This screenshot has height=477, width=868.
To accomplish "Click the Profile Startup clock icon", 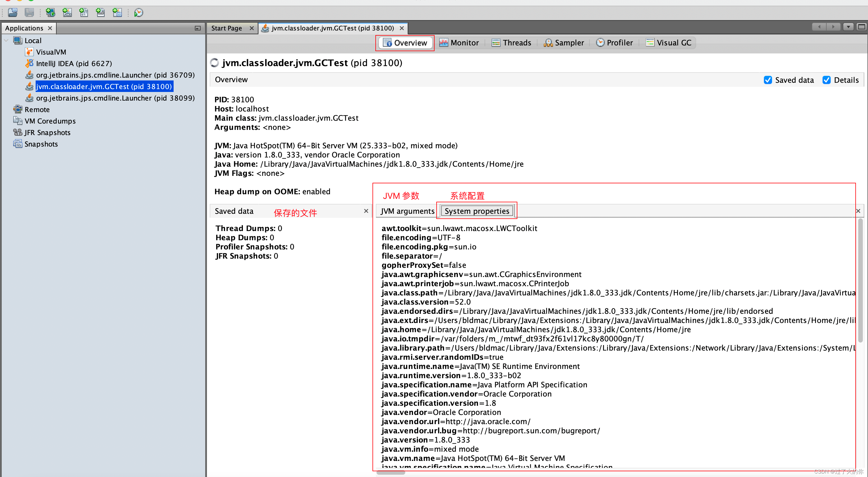I will pyautogui.click(x=139, y=12).
